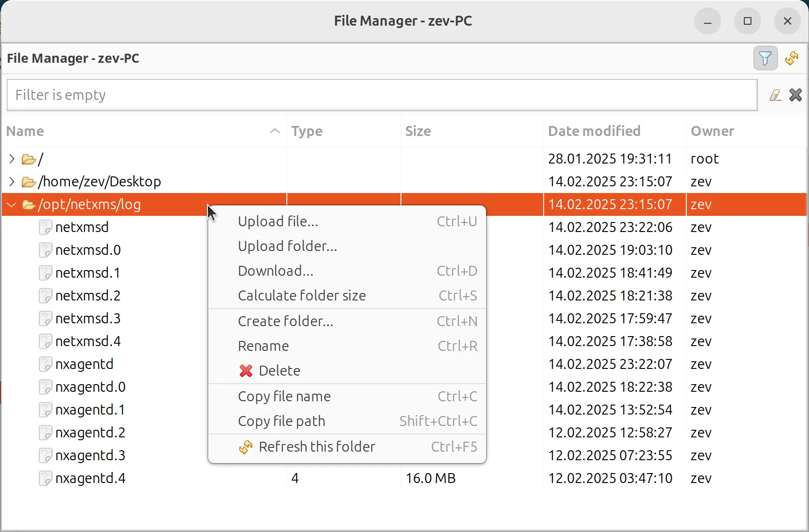Click the file icon beside netxmsd.2
Viewport: 809px width, 532px height.
click(45, 295)
